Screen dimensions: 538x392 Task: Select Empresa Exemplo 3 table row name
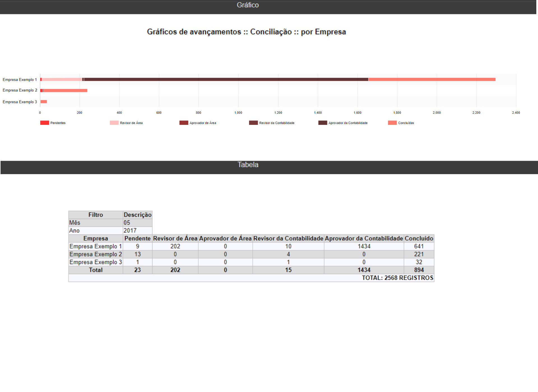click(x=96, y=262)
